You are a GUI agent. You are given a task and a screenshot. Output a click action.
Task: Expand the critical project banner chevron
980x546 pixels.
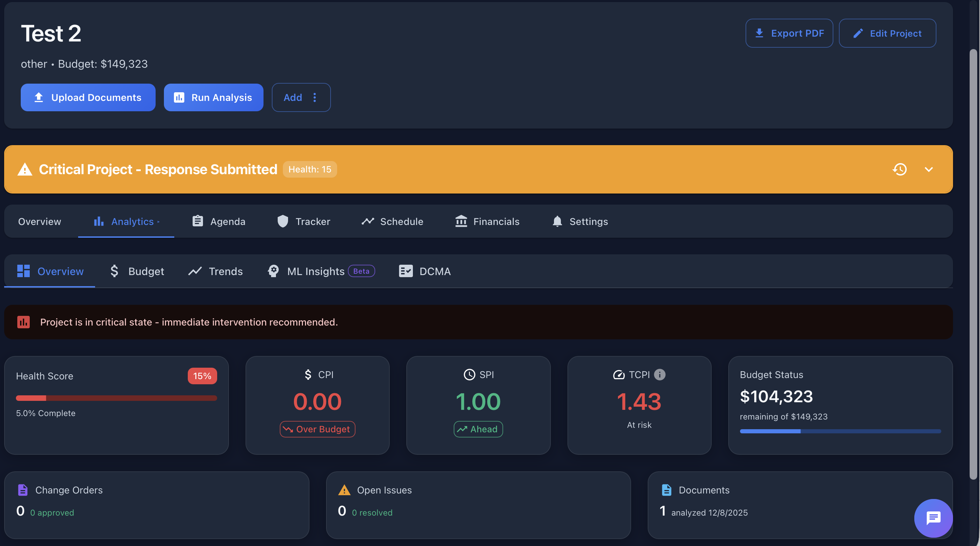coord(928,170)
